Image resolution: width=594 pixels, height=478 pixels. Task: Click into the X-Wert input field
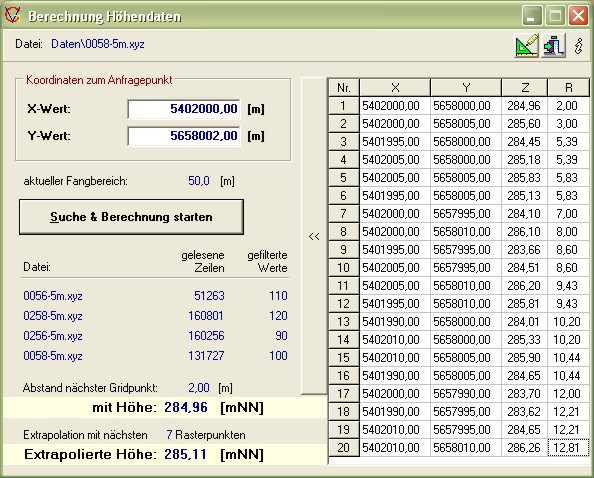click(x=184, y=109)
